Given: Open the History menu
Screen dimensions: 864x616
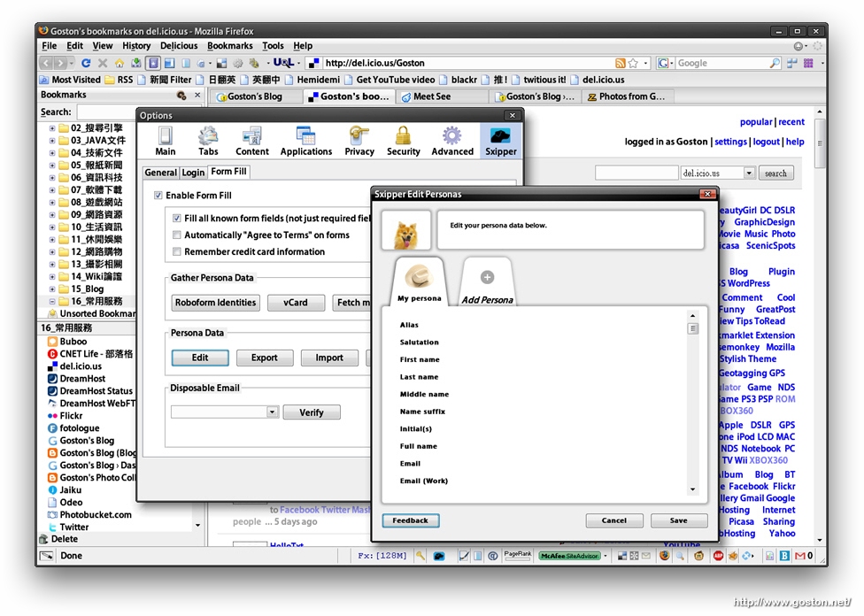Looking at the screenshot, I should coord(136,46).
